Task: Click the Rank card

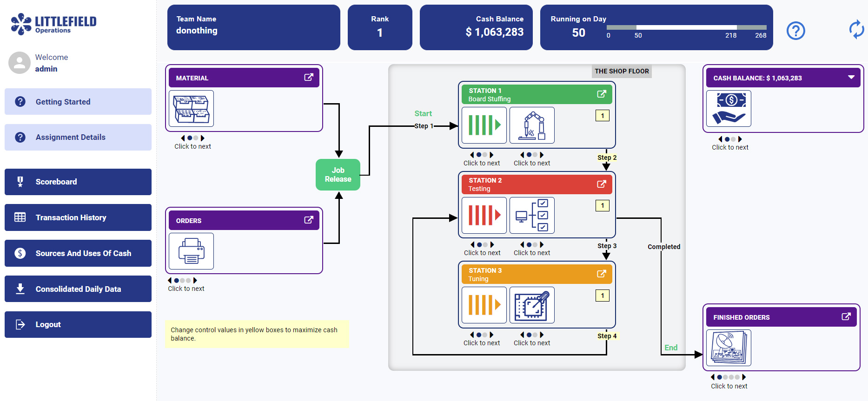Action: point(380,27)
